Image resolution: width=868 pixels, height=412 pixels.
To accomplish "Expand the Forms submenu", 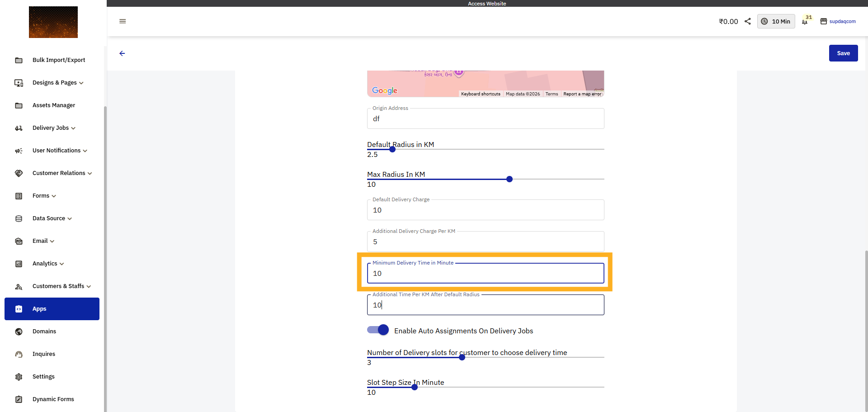I will (x=54, y=196).
